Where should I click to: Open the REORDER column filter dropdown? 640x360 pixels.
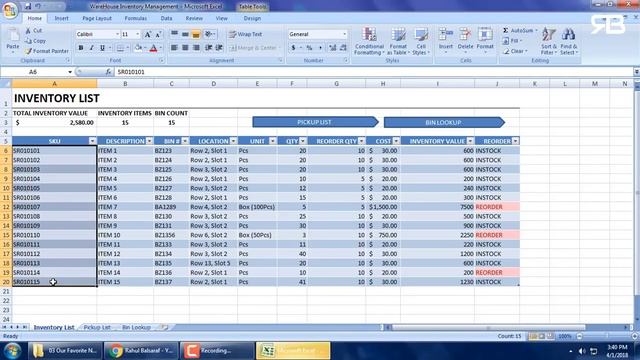point(515,141)
